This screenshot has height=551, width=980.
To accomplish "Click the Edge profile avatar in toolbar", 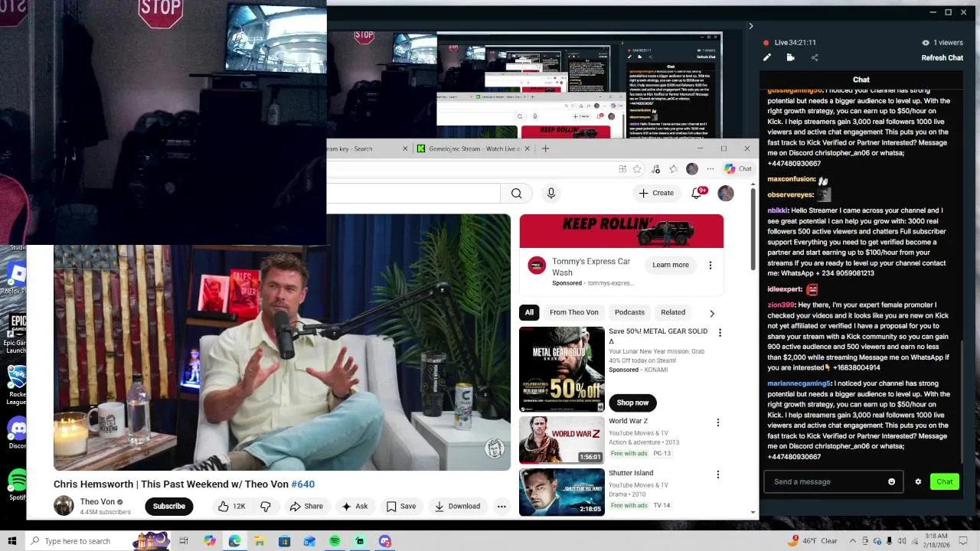I will 692,168.
